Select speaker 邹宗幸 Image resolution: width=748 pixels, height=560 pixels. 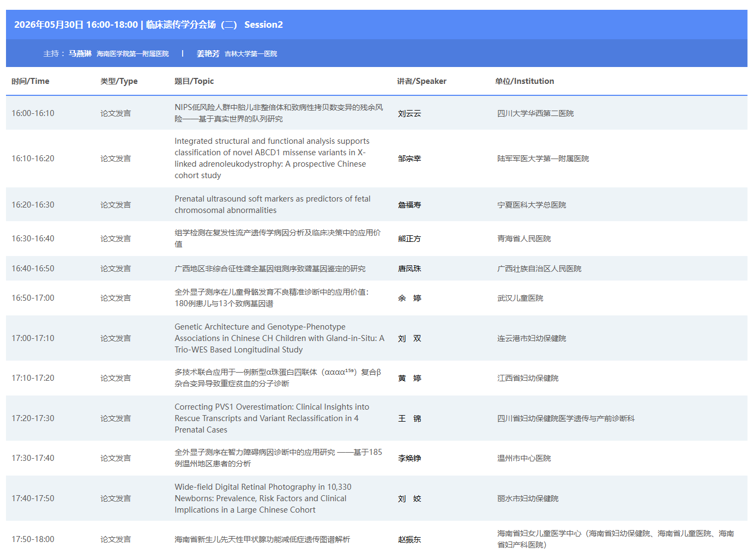point(409,159)
